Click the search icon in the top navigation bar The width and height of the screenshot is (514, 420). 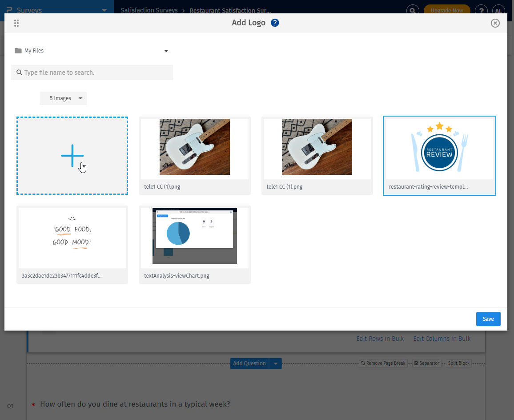(413, 10)
